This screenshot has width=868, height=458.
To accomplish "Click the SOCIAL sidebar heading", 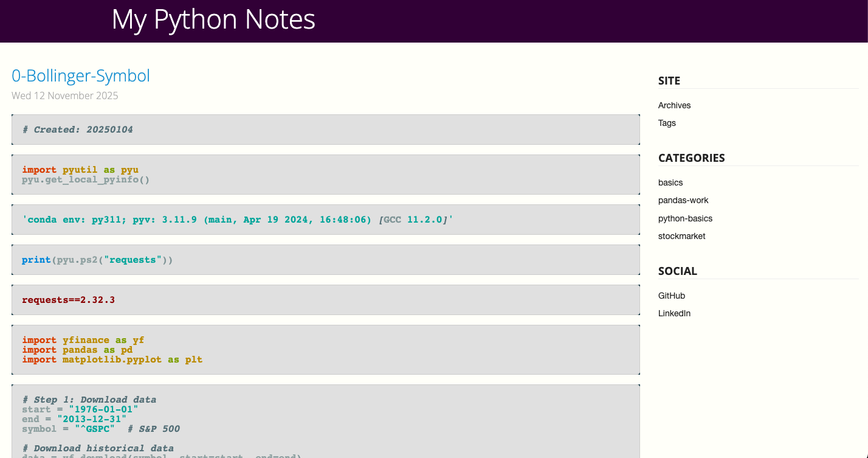I will coord(677,271).
